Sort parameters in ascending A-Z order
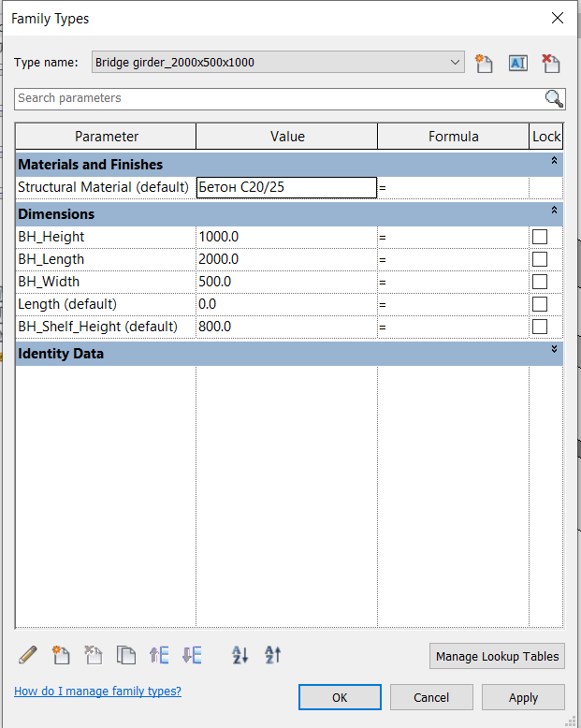Viewport: 581px width, 728px height. coord(240,655)
